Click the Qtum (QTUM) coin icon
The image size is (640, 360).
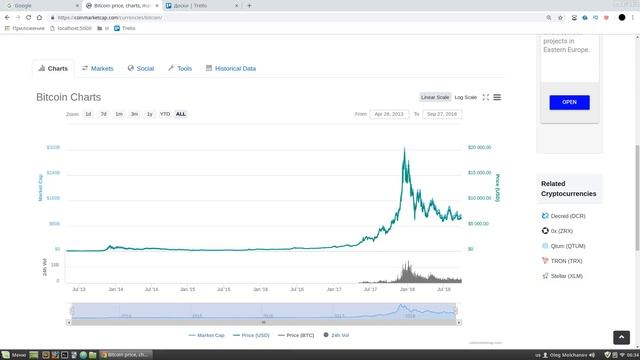pos(545,246)
